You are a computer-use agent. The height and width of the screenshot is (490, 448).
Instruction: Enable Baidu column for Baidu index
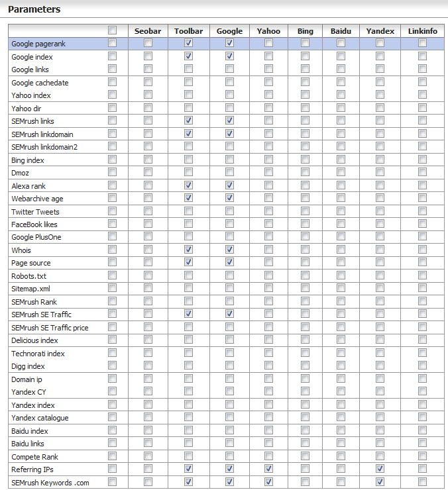click(341, 430)
